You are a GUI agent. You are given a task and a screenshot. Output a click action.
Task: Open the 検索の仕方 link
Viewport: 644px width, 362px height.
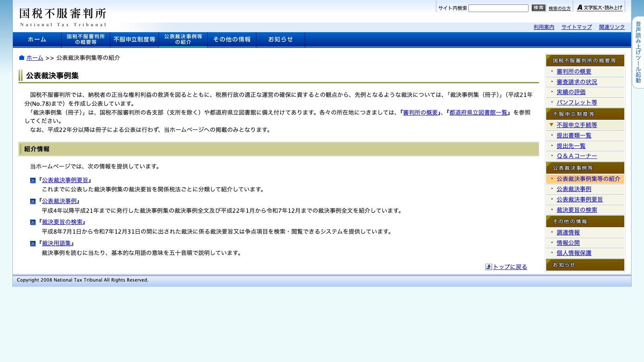559,8
